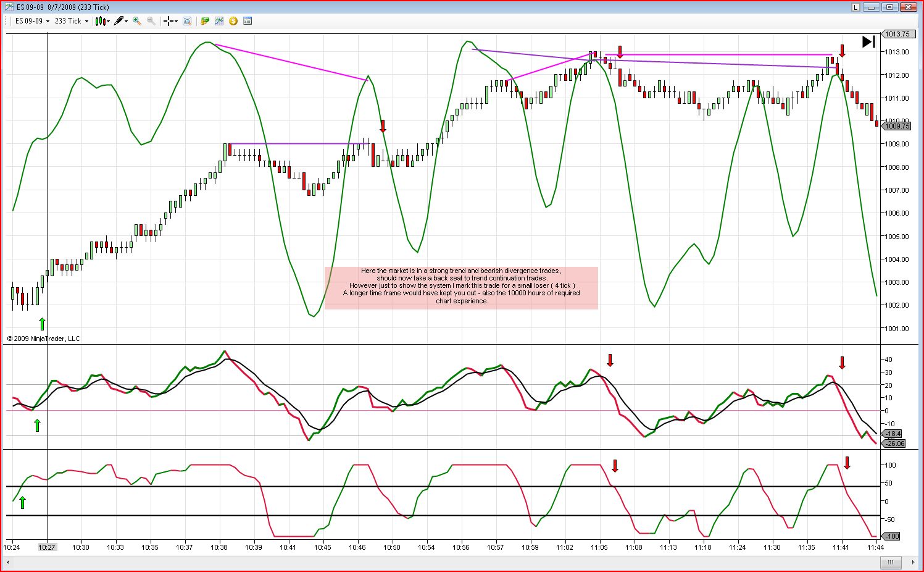This screenshot has width=924, height=572.
Task: Click the 1009.75 current price marker
Action: (x=897, y=126)
